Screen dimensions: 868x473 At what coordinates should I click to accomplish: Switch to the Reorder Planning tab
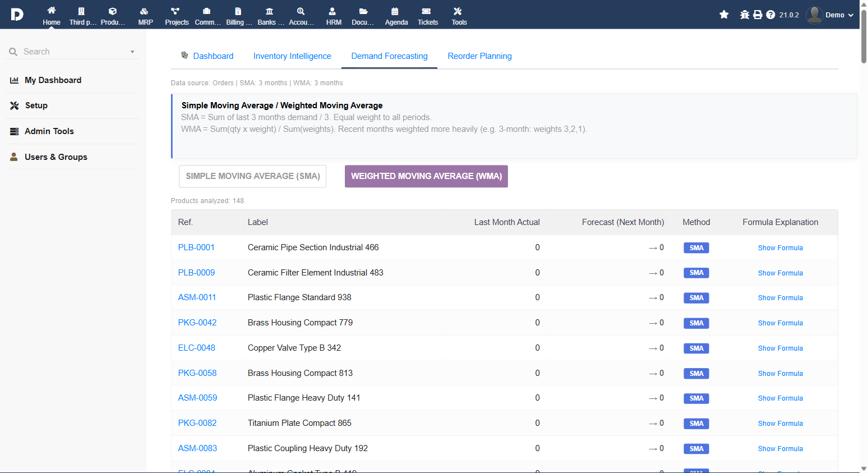point(479,56)
